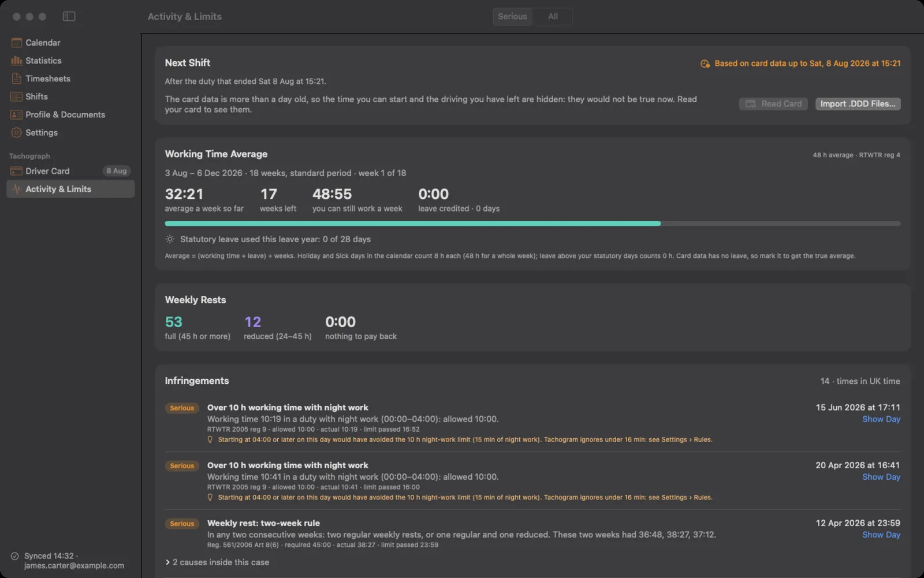Click 'Based on card data up to Sat, 8 Aug' text
The image size is (924, 578).
807,64
